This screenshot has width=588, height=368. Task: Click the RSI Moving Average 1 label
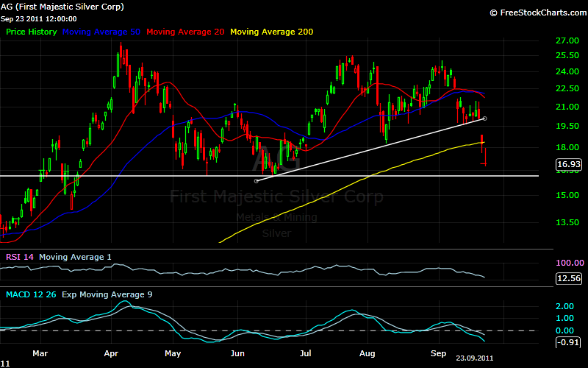(76, 257)
